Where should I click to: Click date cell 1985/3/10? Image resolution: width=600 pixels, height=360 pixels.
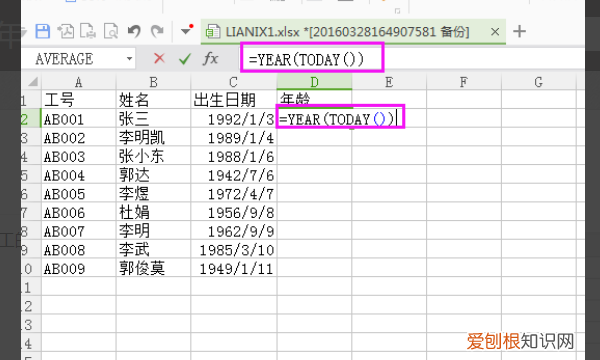tap(233, 250)
